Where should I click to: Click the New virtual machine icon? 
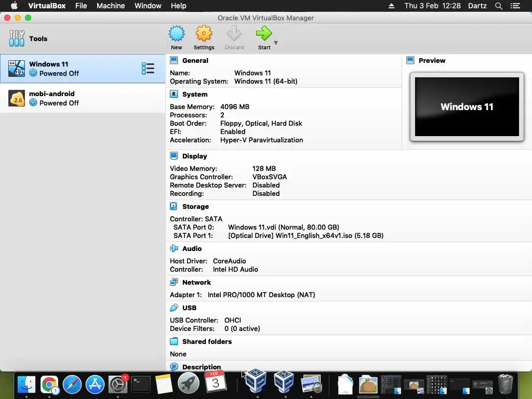[x=177, y=34]
